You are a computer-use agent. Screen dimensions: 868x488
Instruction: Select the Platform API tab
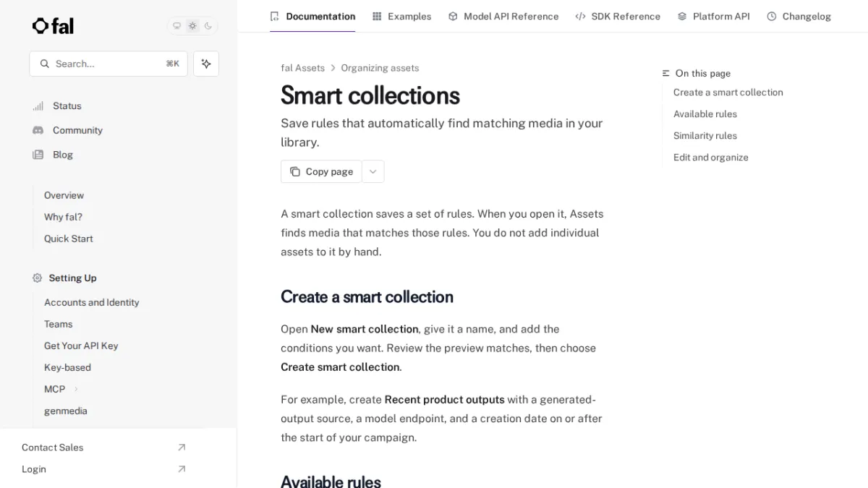click(x=713, y=16)
